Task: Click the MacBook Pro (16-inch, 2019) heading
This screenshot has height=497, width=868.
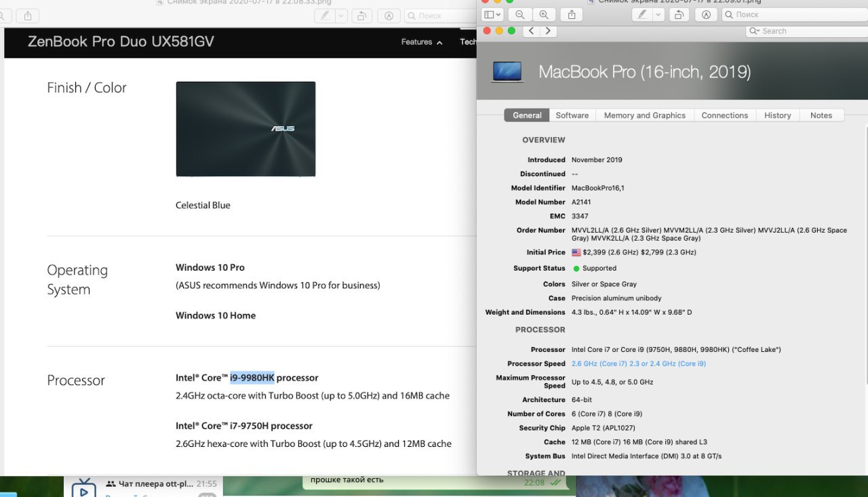Action: tap(644, 72)
